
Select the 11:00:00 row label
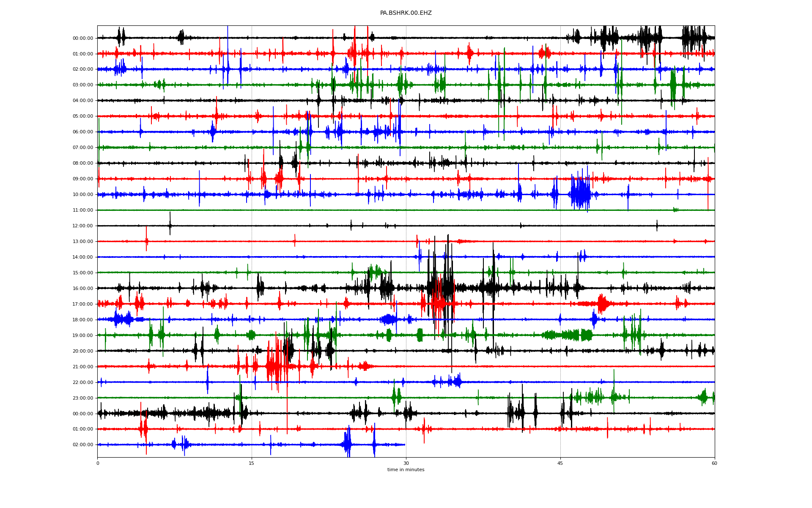pyautogui.click(x=83, y=210)
